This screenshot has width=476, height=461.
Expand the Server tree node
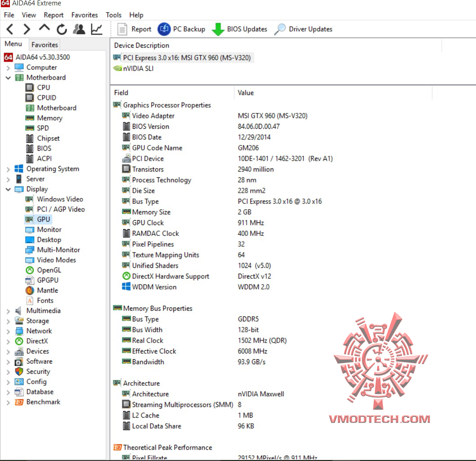[8, 179]
